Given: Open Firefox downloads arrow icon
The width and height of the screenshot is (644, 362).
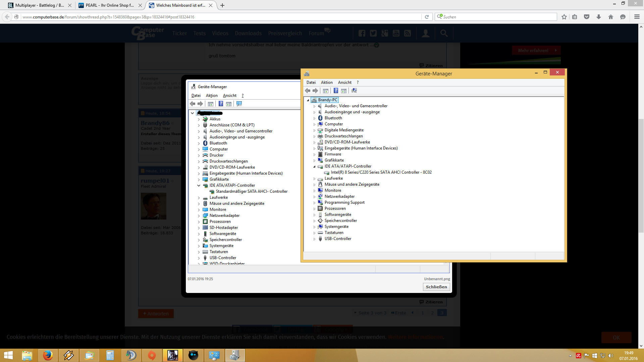Looking at the screenshot, I should (599, 17).
